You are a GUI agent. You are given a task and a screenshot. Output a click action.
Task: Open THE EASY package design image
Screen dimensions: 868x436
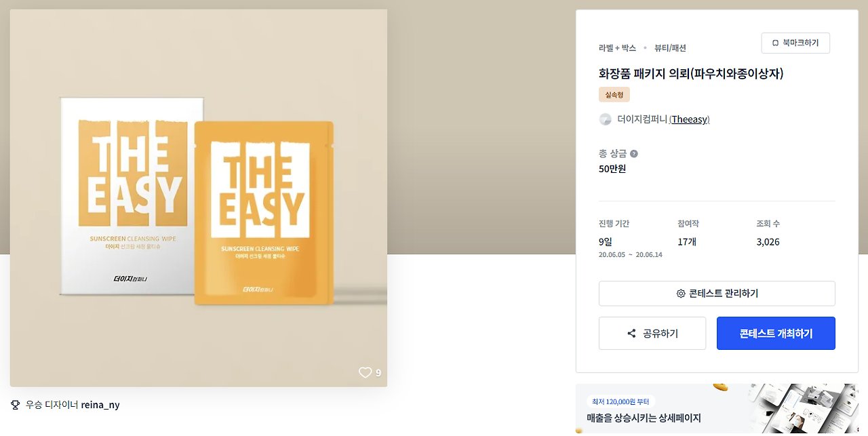(x=199, y=198)
